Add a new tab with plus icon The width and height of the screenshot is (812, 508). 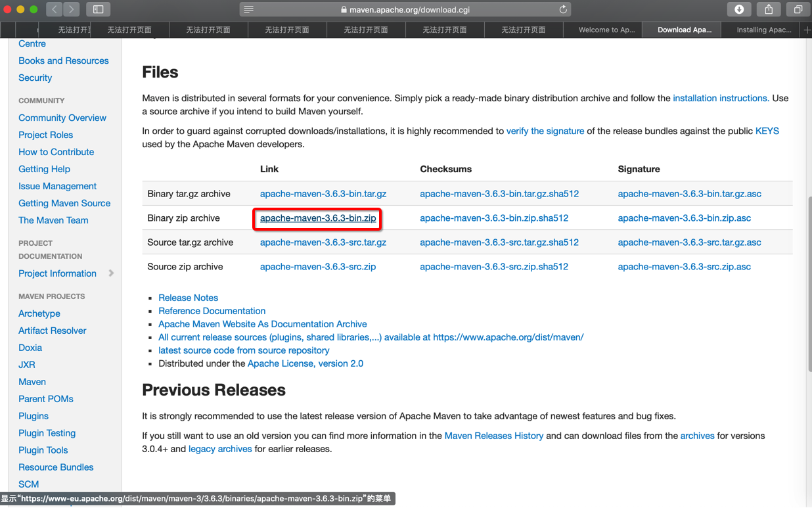[x=807, y=30]
